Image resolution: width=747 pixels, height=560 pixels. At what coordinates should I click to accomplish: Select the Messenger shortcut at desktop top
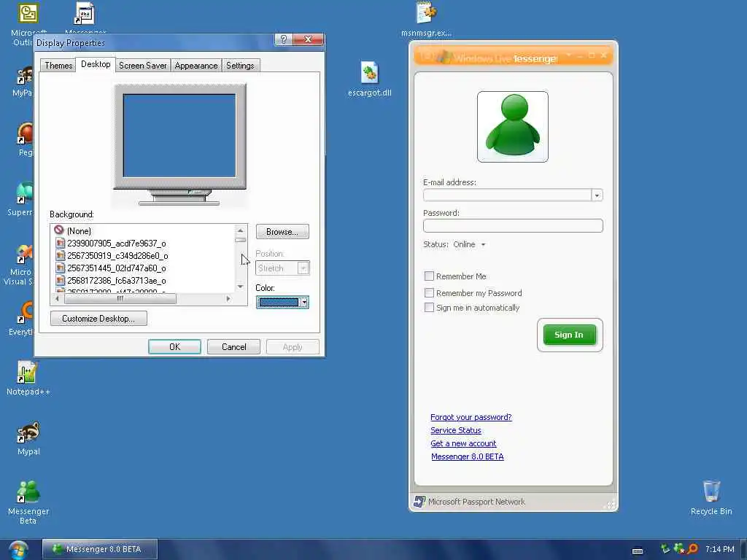coord(85,15)
